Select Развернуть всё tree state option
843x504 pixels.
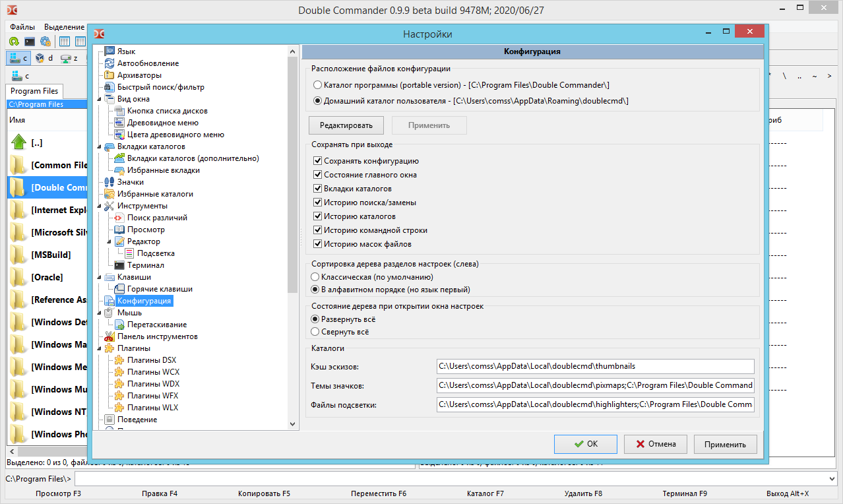point(344,319)
